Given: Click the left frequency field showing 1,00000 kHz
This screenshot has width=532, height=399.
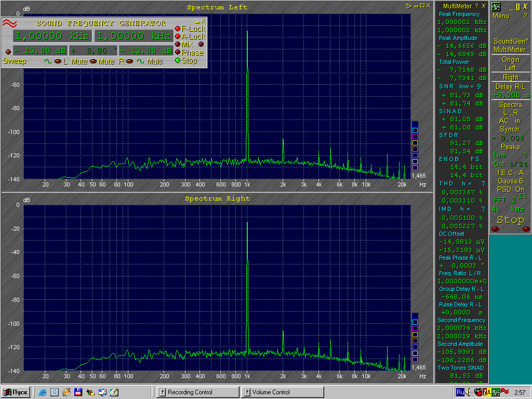Looking at the screenshot, I should (52, 36).
